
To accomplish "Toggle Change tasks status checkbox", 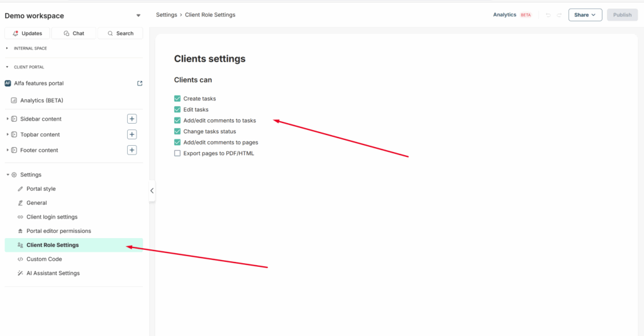I will (x=177, y=131).
